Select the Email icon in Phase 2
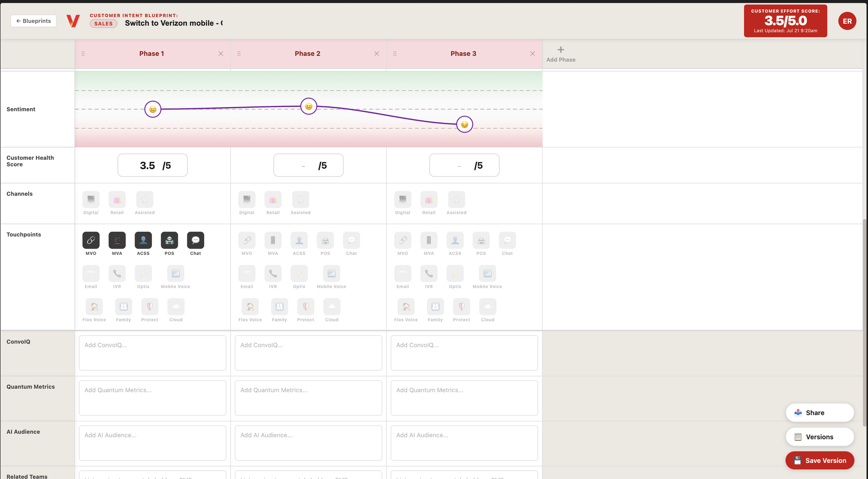The width and height of the screenshot is (868, 479). [x=247, y=273]
